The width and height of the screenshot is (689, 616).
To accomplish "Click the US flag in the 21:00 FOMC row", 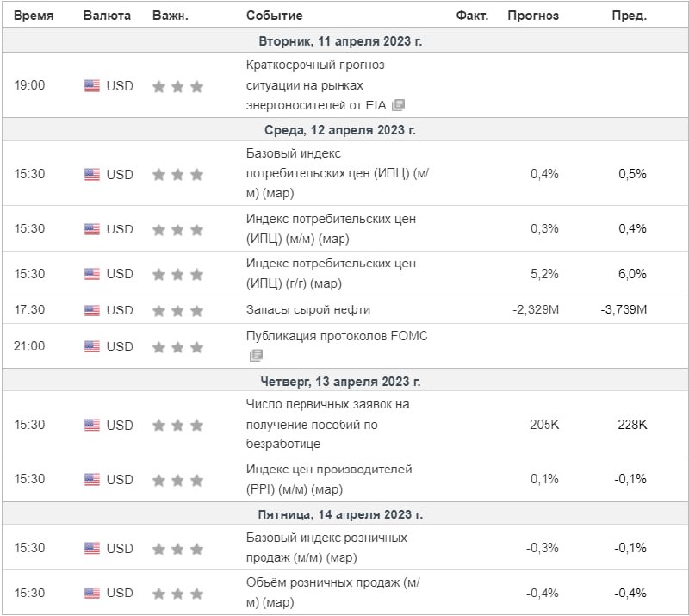I will coord(92,346).
